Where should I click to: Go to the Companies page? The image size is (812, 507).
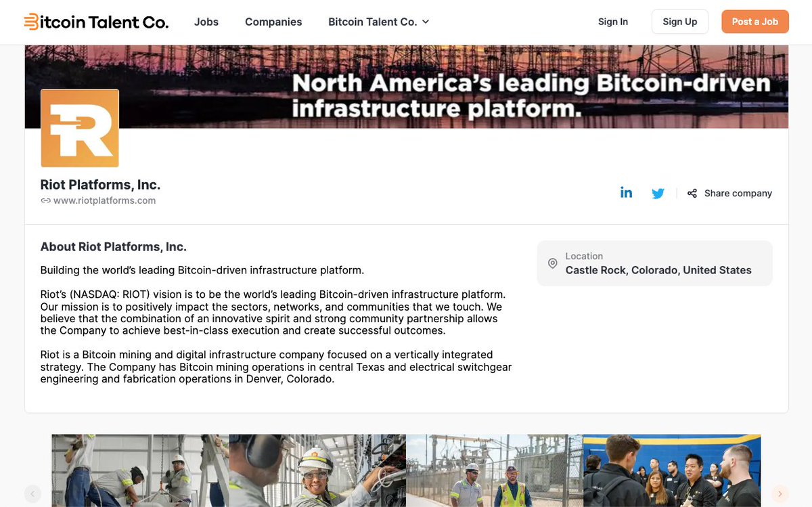(x=273, y=22)
